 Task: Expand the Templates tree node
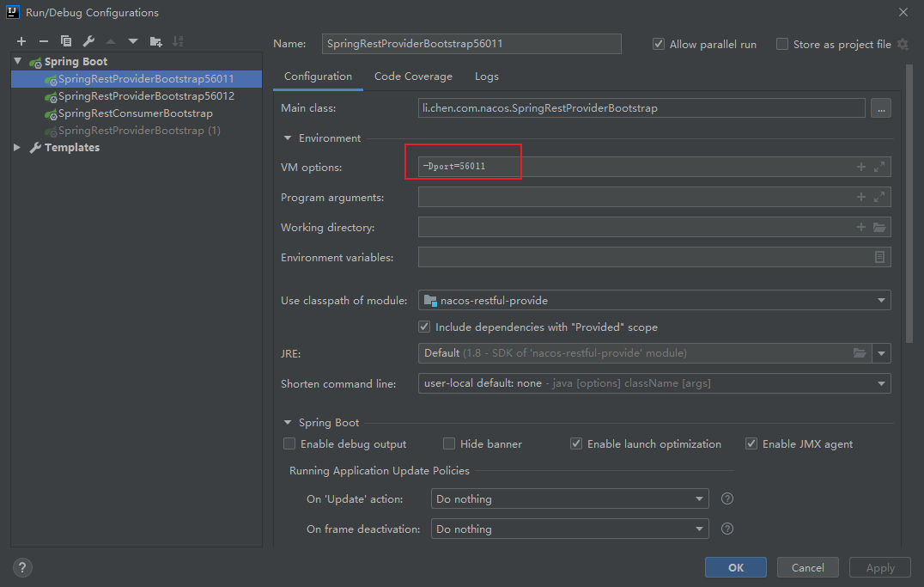[18, 148]
